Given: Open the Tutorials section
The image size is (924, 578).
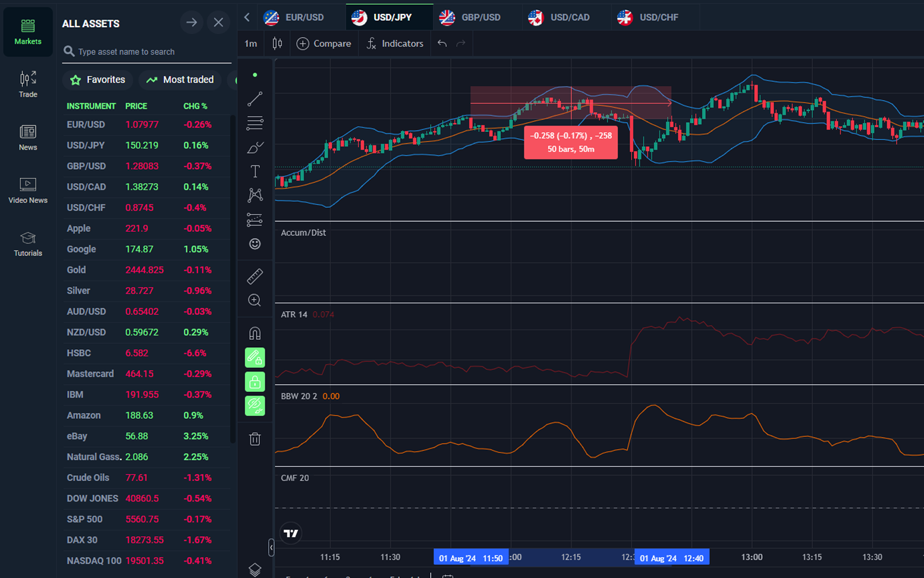Looking at the screenshot, I should (x=28, y=243).
